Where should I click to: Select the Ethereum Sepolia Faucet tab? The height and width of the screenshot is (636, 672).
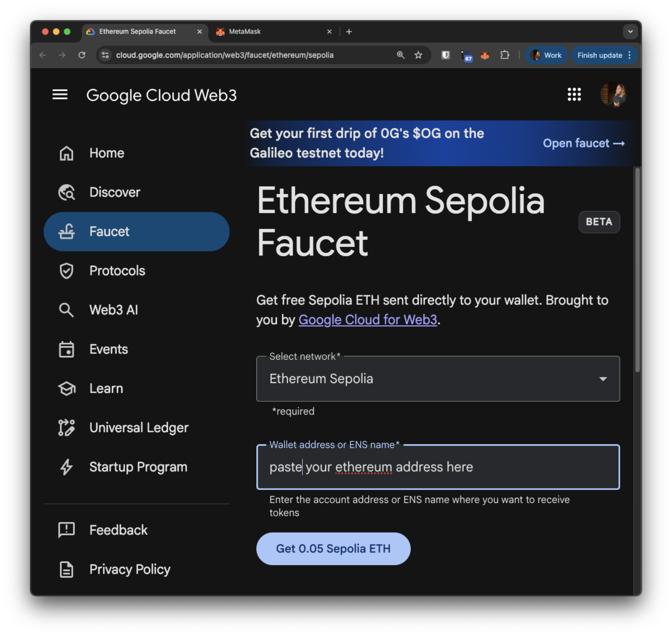[137, 32]
